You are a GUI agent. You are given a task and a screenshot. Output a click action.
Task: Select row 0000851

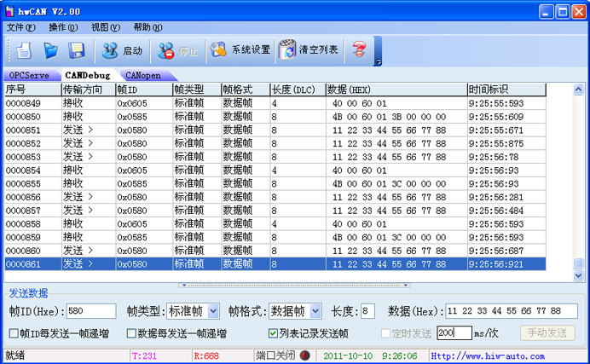(x=275, y=130)
